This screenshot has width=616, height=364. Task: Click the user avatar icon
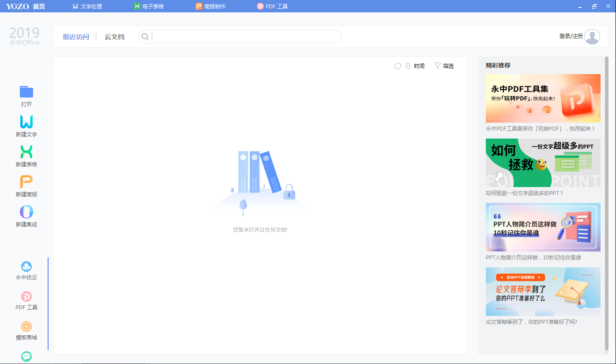592,37
